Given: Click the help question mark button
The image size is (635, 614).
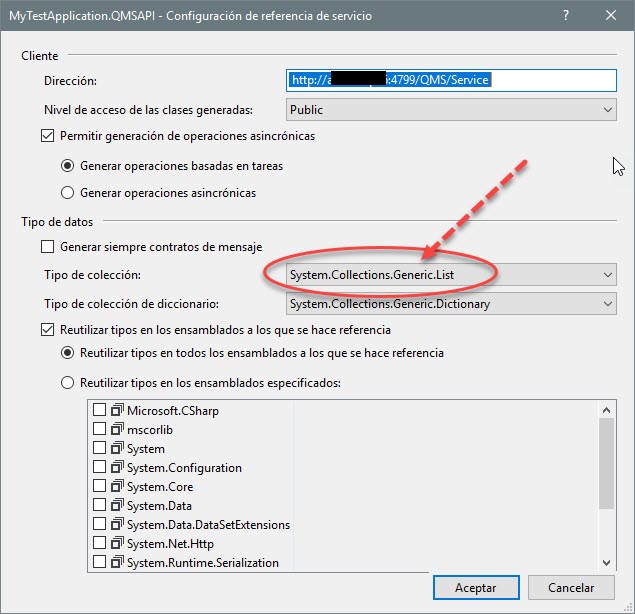Looking at the screenshot, I should tap(566, 15).
